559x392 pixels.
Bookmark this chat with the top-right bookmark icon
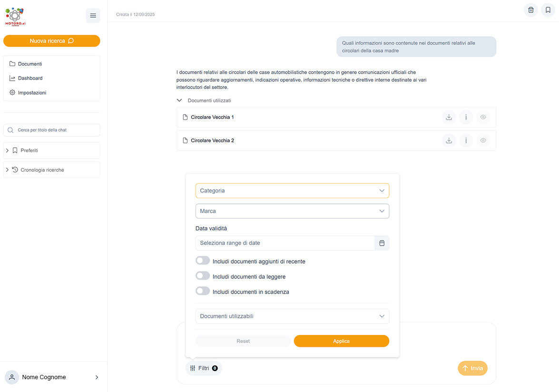tap(548, 10)
